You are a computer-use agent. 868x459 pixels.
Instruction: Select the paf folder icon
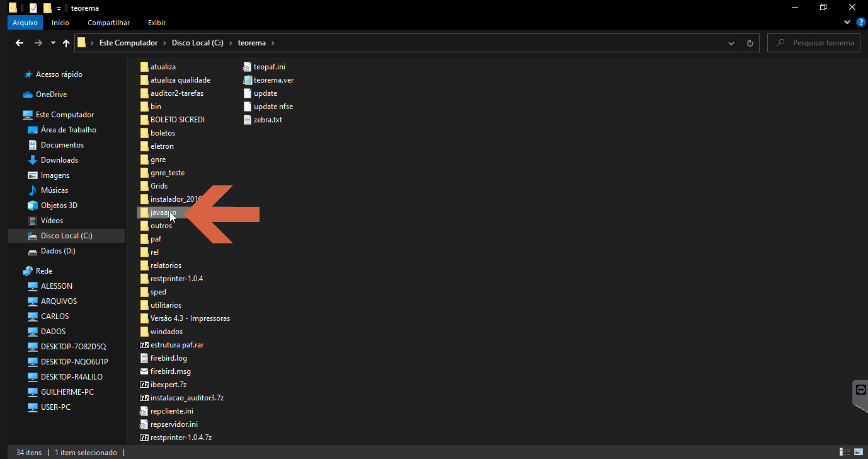tap(144, 239)
